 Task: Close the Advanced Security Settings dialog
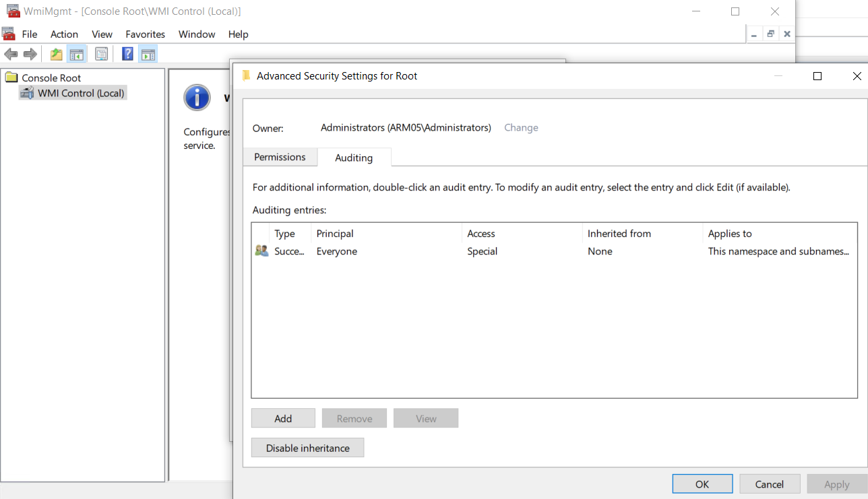tap(857, 76)
